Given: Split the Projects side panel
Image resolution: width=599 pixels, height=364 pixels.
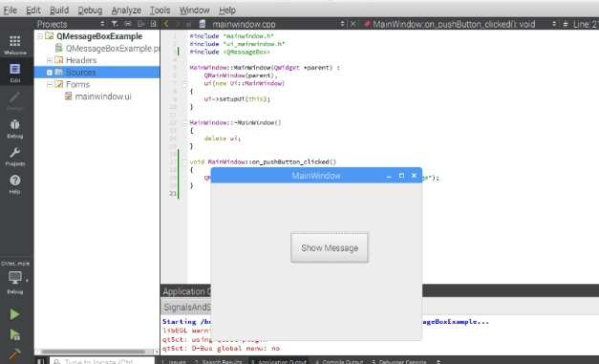Looking at the screenshot, I should (x=141, y=24).
